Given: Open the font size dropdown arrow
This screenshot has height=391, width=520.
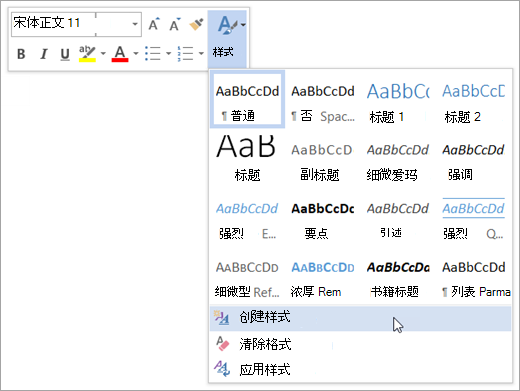Looking at the screenshot, I should pos(135,24).
